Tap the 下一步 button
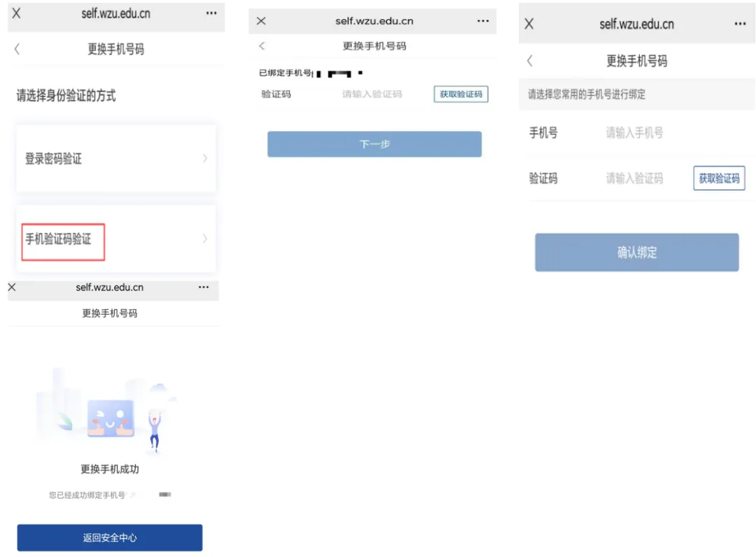 coord(374,144)
